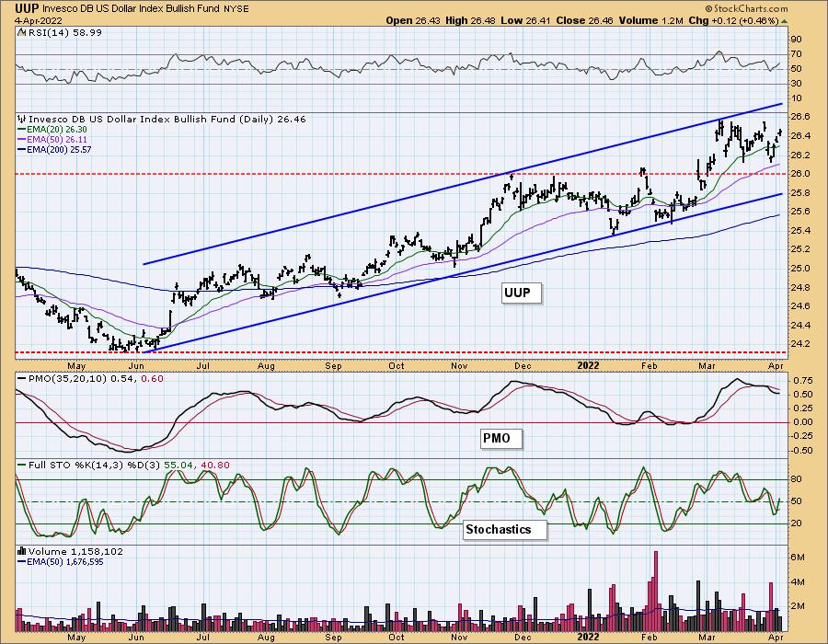828x644 pixels.
Task: Click the Stochastics annotation box
Action: tap(504, 529)
